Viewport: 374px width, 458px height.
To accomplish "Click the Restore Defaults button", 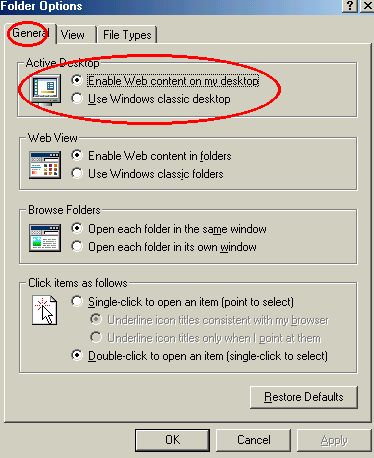I will point(304,397).
